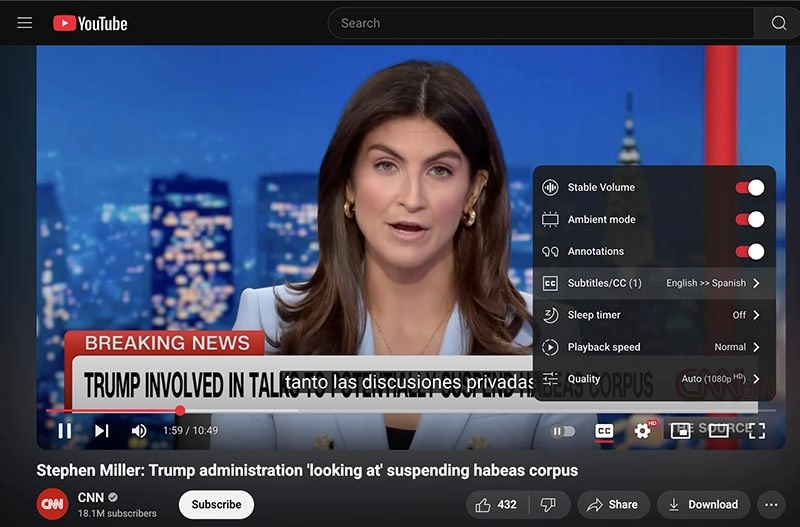Viewport: 800px width, 527px height.
Task: Skip to the next video
Action: click(101, 431)
